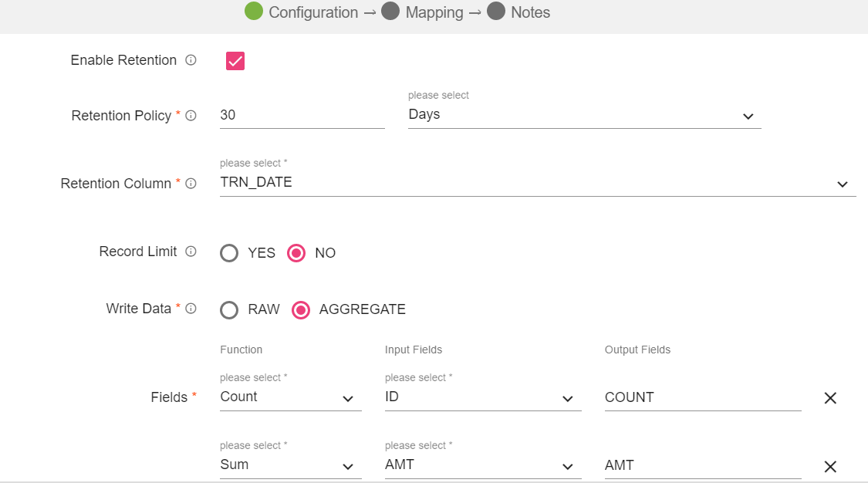Select NO for Record Limit
The width and height of the screenshot is (868, 483).
click(x=296, y=253)
